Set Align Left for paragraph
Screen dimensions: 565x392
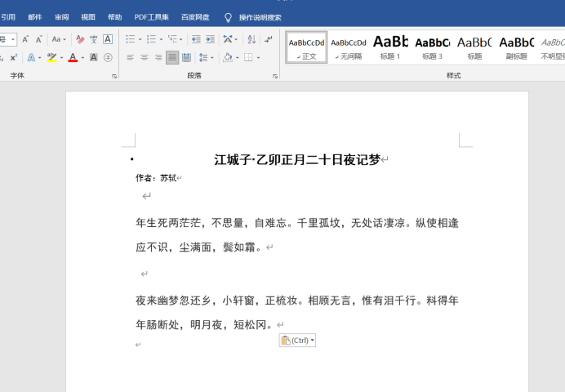tap(130, 58)
